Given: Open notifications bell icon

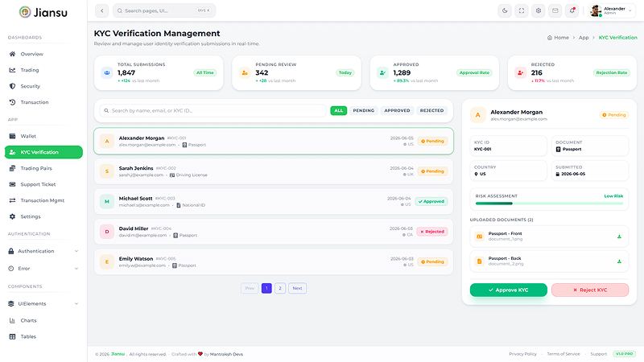Looking at the screenshot, I should [x=572, y=10].
